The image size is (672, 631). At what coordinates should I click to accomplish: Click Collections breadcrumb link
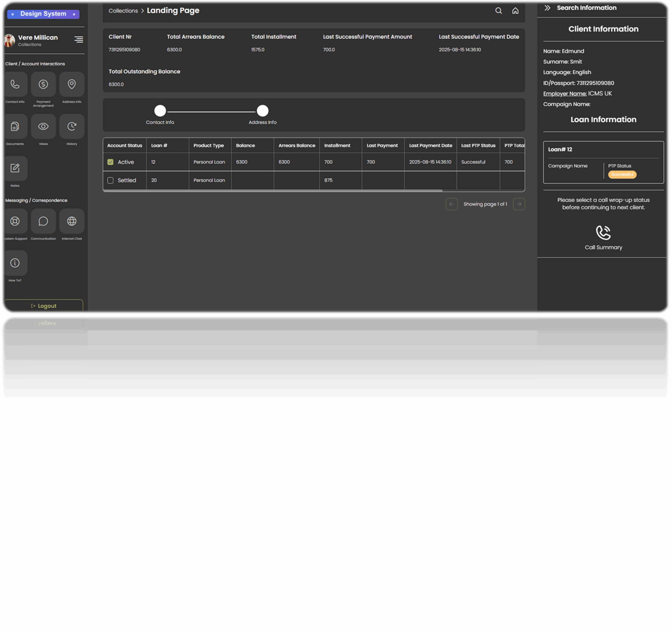click(123, 11)
